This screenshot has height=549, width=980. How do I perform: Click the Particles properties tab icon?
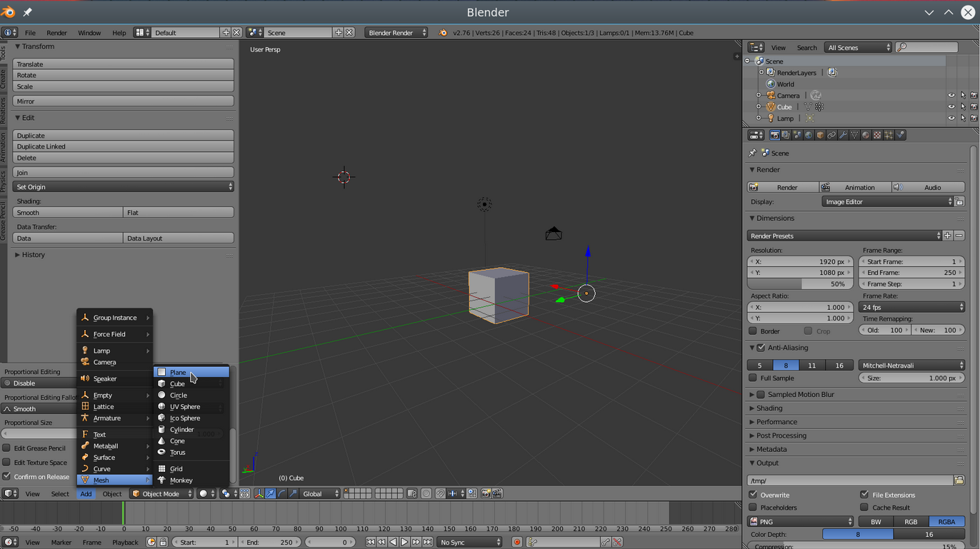point(889,135)
